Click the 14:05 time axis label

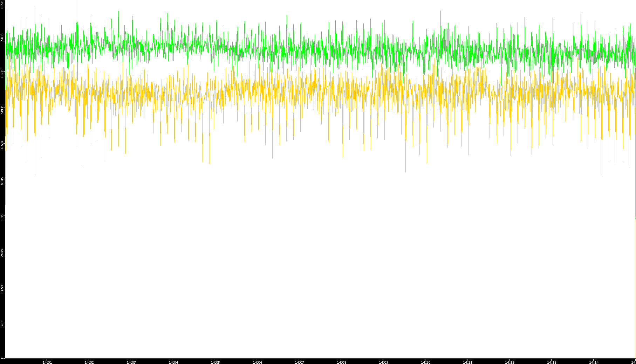(x=215, y=362)
